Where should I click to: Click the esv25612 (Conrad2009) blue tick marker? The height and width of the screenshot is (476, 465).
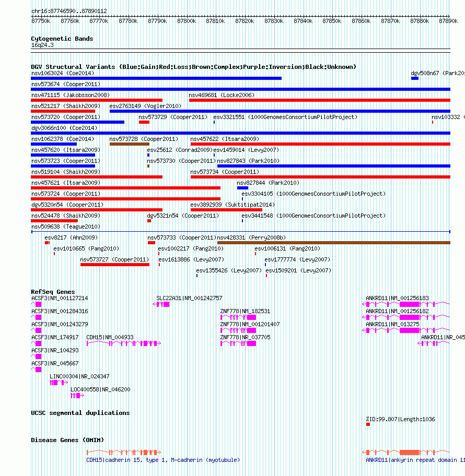click(x=148, y=155)
